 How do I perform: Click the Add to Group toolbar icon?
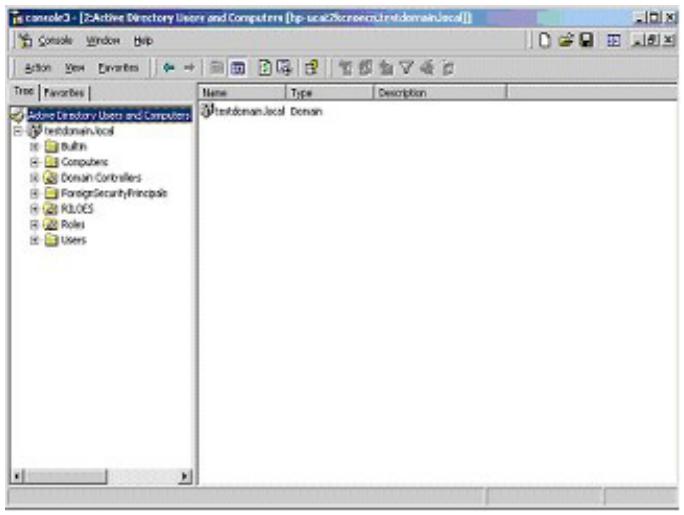point(448,68)
